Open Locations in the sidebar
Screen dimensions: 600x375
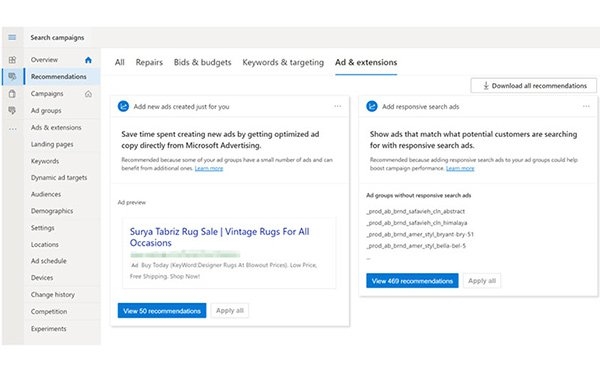45,245
